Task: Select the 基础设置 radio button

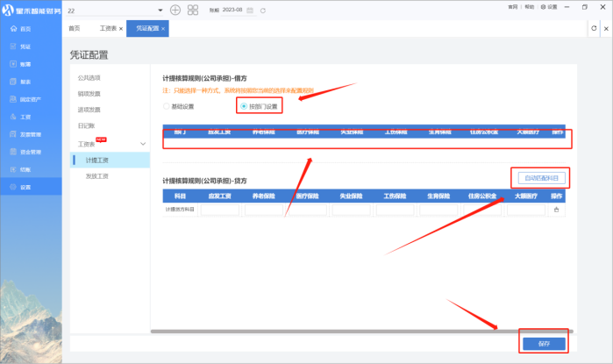Action: pyautogui.click(x=167, y=106)
